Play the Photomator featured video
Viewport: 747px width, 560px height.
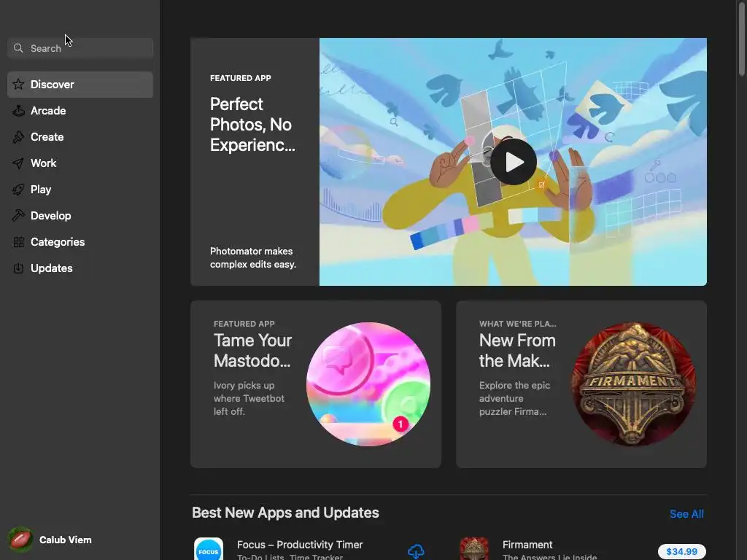(514, 162)
